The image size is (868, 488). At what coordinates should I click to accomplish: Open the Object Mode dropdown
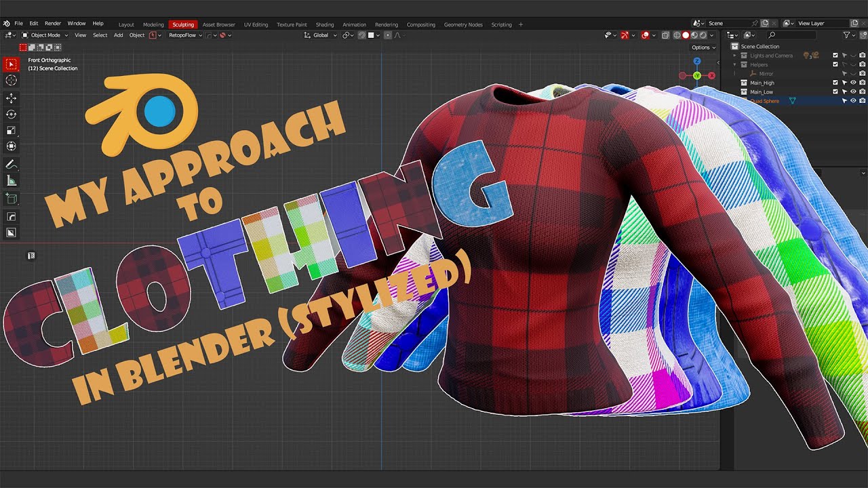tap(44, 35)
